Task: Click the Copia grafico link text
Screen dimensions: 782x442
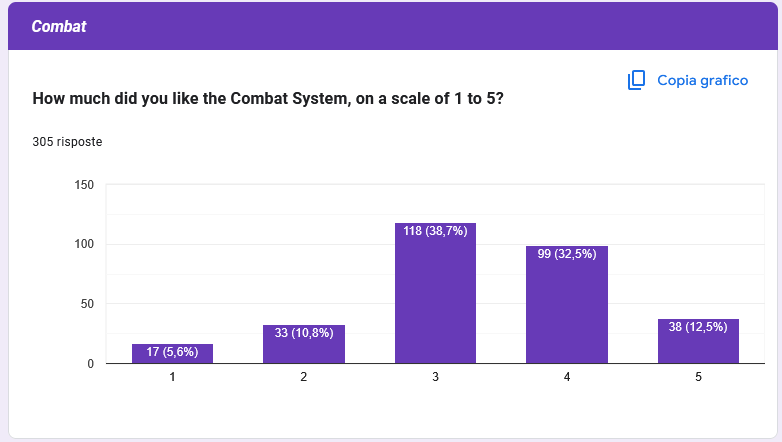Action: (x=702, y=80)
